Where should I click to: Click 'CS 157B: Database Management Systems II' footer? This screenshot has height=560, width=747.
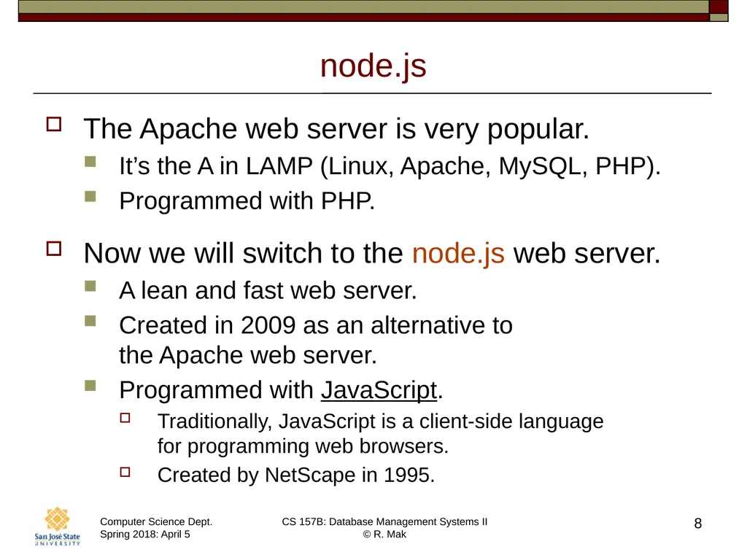(384, 522)
